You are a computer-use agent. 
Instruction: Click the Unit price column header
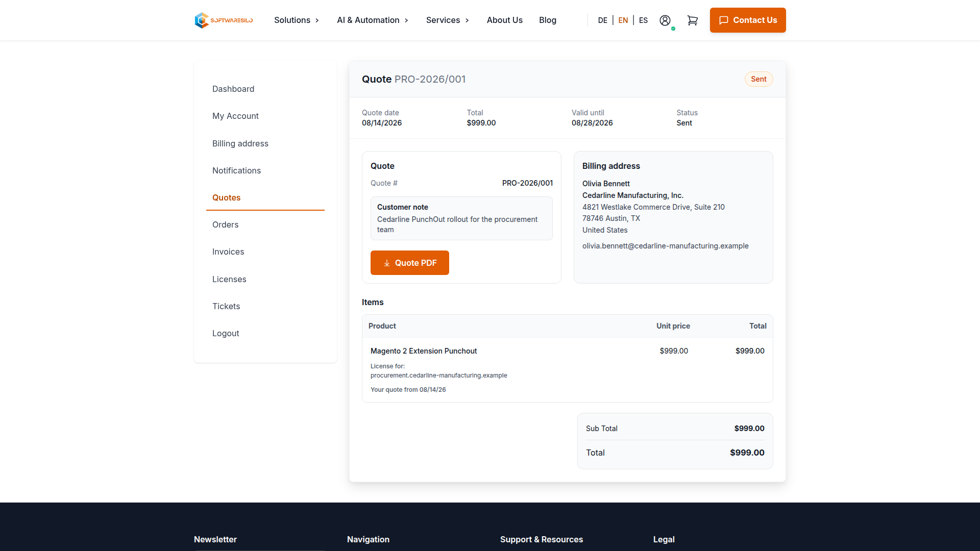(673, 326)
